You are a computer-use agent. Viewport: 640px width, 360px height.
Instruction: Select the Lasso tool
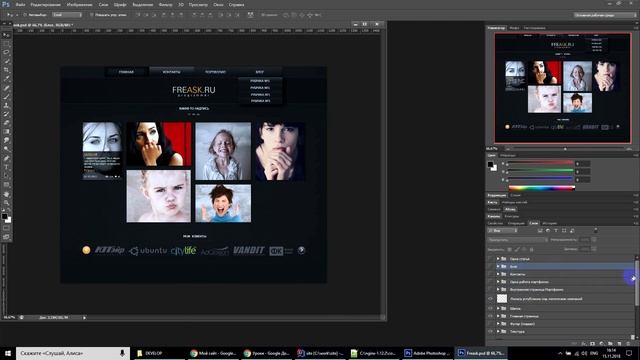coord(6,53)
